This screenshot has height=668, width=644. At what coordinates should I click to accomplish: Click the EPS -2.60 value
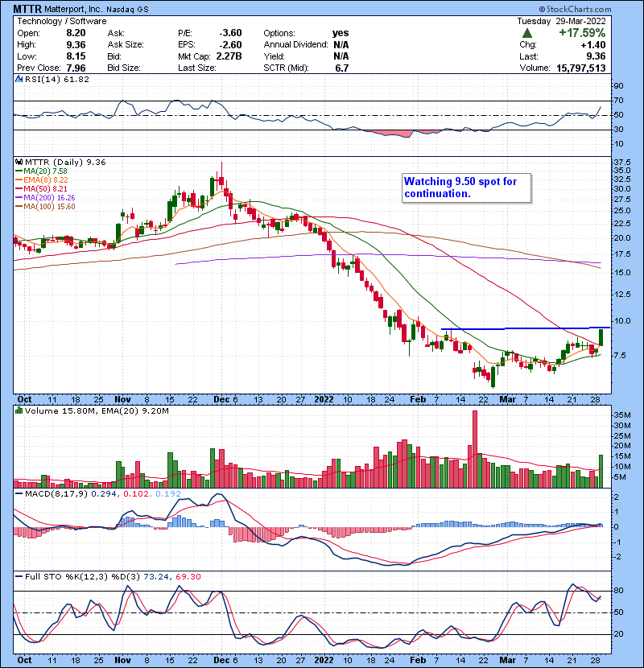point(230,45)
